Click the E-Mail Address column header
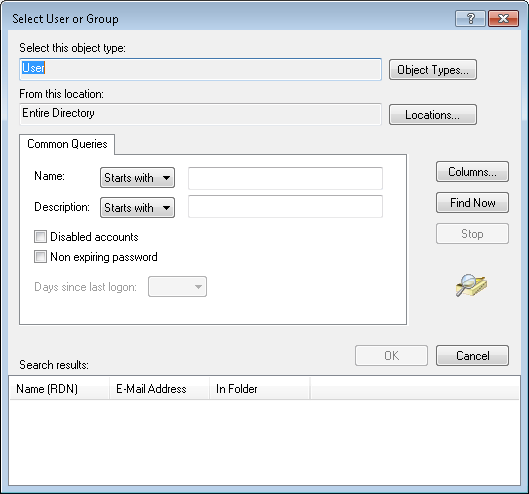 coord(159,389)
